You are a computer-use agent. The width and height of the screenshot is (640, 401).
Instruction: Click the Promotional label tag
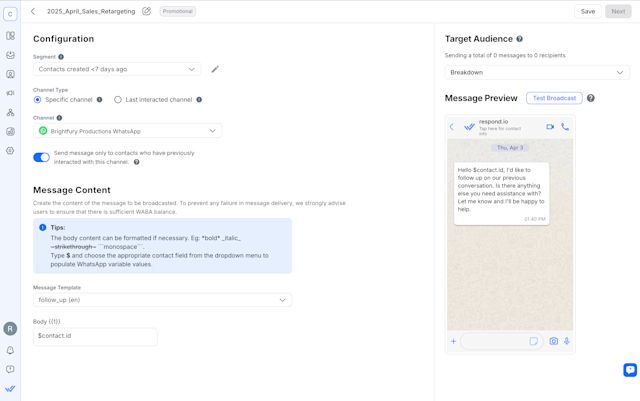178,11
